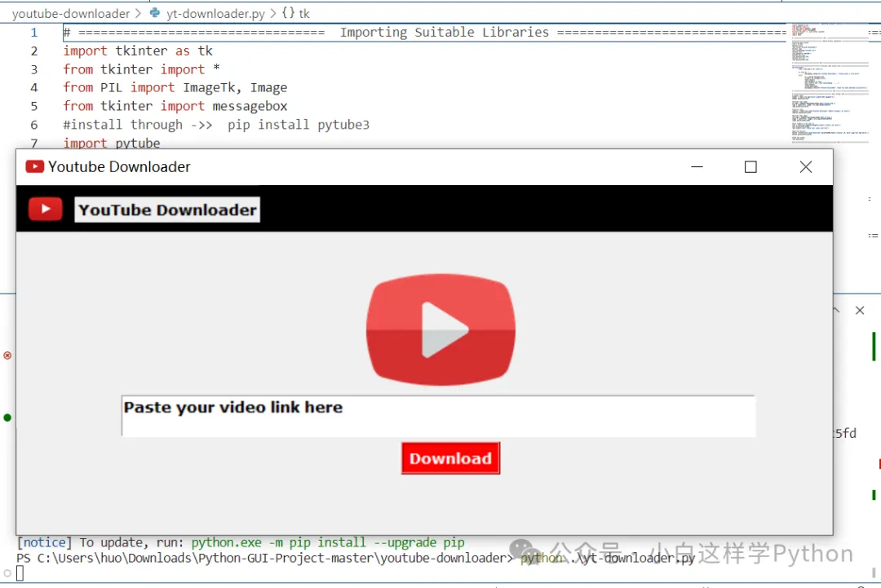Click the "Paste your video link here" field
The height and width of the screenshot is (588, 881).
(x=438, y=416)
